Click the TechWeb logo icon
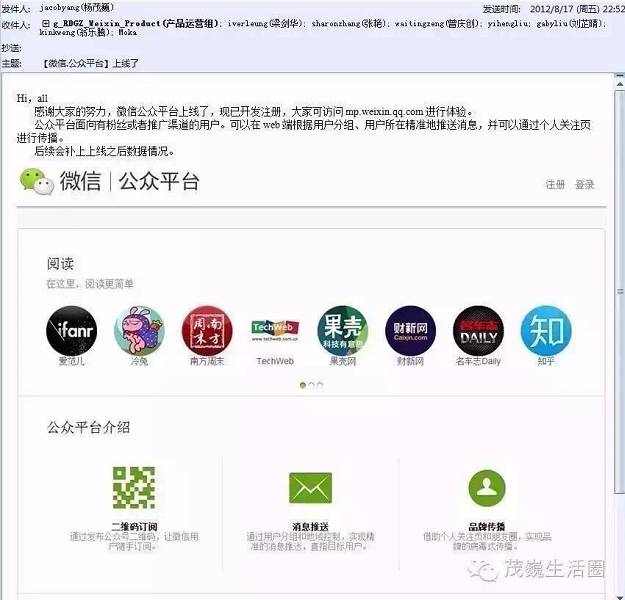 pos(275,330)
